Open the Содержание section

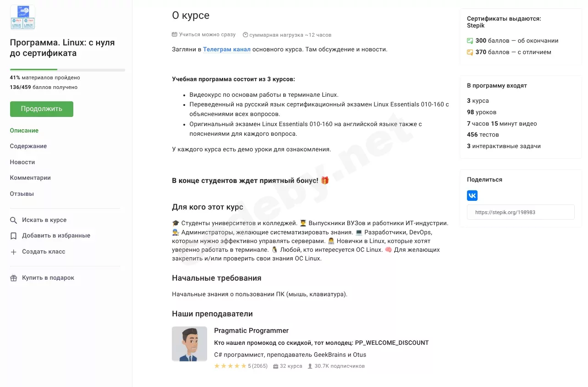[x=28, y=146]
